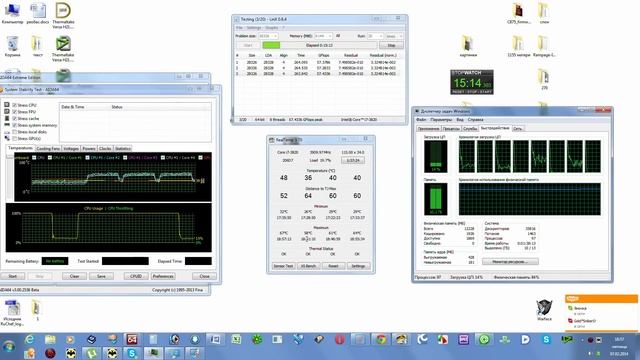Click the Save button in AIDA64

(x=101, y=276)
